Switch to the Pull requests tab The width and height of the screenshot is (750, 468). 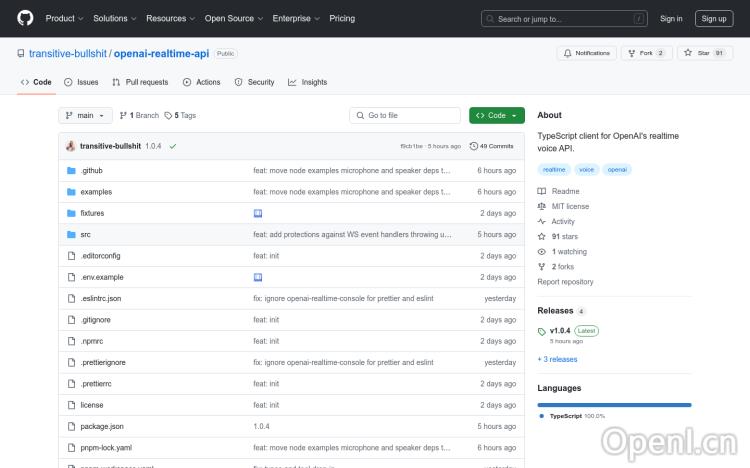coord(140,82)
